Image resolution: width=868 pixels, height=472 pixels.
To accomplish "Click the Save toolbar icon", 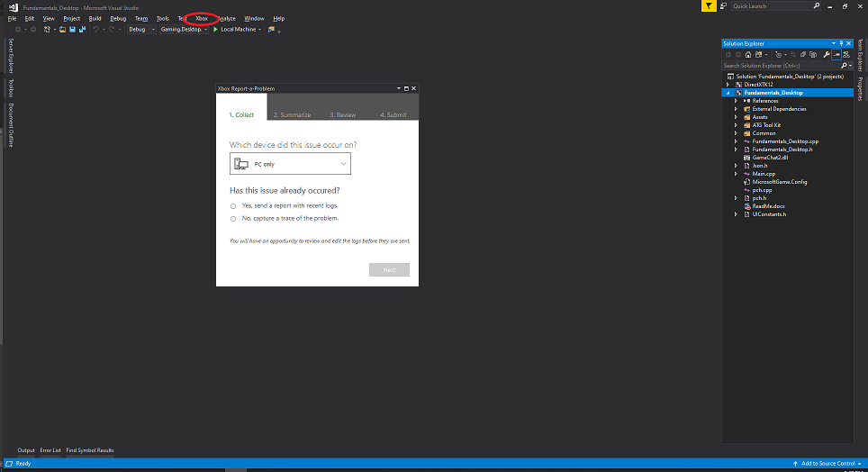I will 73,30.
